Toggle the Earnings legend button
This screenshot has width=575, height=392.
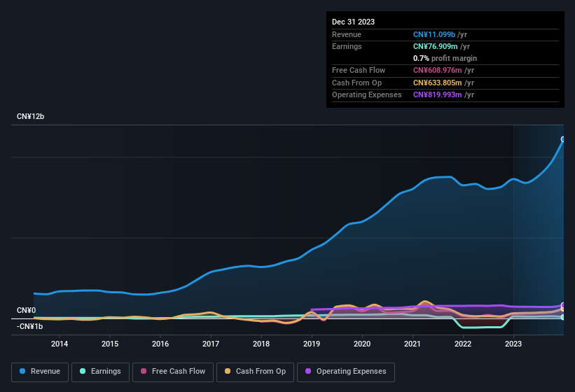(100, 372)
